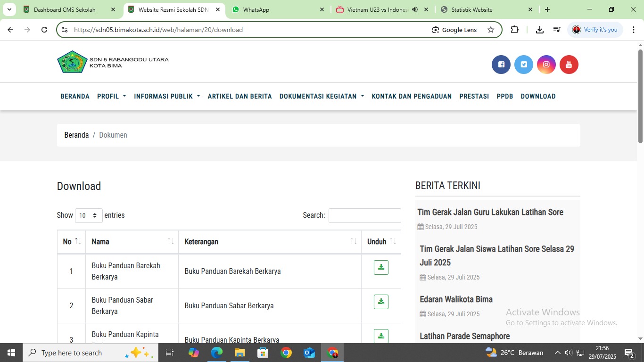
Task: Click the Beranda breadcrumb link
Action: coord(76,135)
